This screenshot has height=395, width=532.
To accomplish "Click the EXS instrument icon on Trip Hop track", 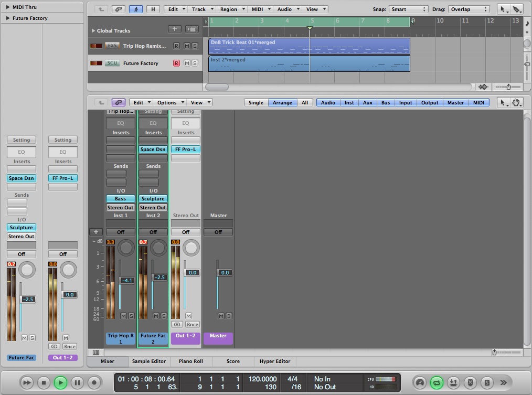I will pyautogui.click(x=112, y=46).
